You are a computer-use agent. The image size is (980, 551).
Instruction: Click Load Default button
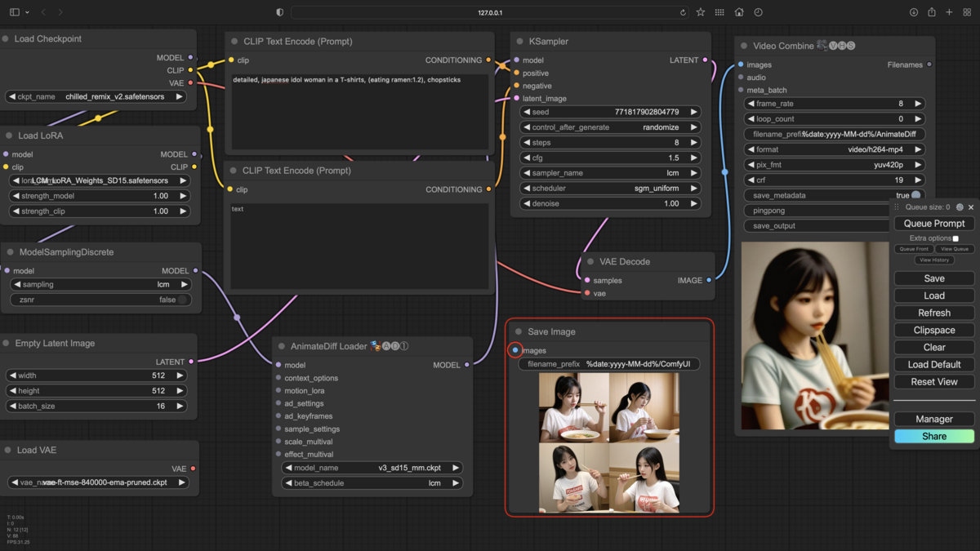(934, 364)
